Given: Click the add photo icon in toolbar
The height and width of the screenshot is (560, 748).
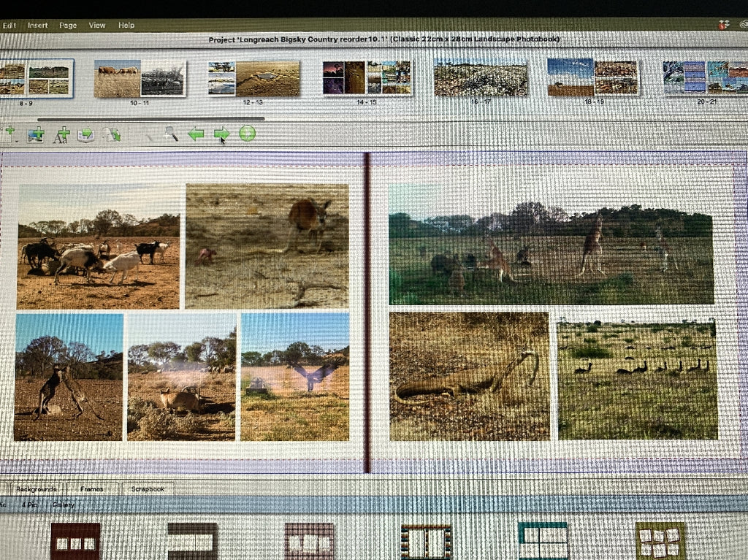Looking at the screenshot, I should pyautogui.click(x=35, y=134).
